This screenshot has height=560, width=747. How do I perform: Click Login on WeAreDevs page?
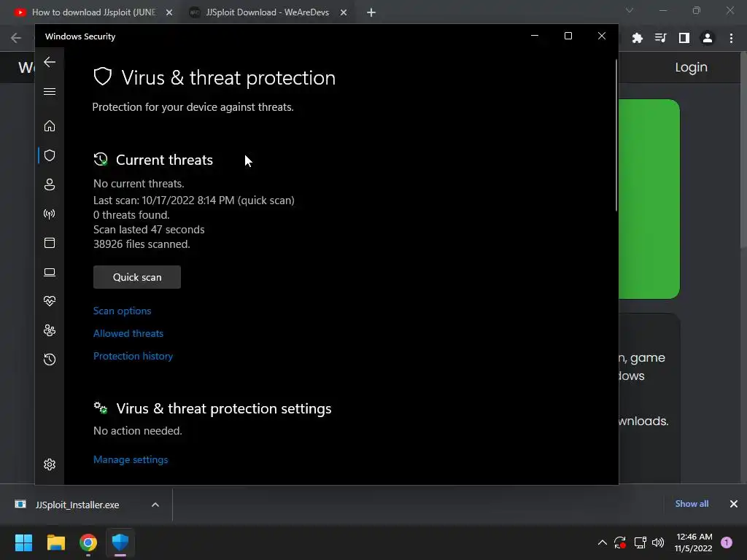[x=691, y=67]
